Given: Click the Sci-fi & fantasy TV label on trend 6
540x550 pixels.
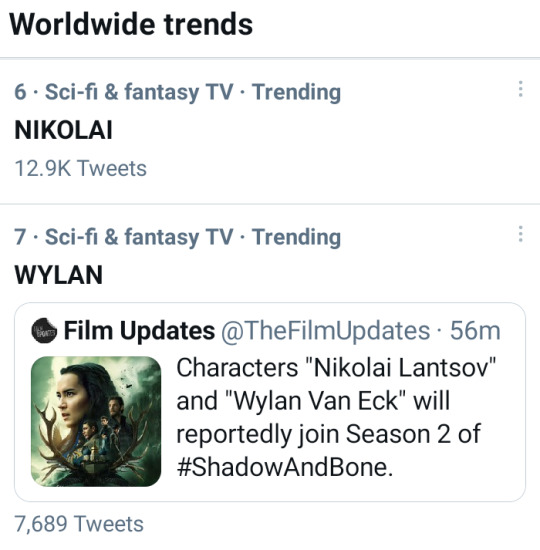Looking at the screenshot, I should 139,92.
